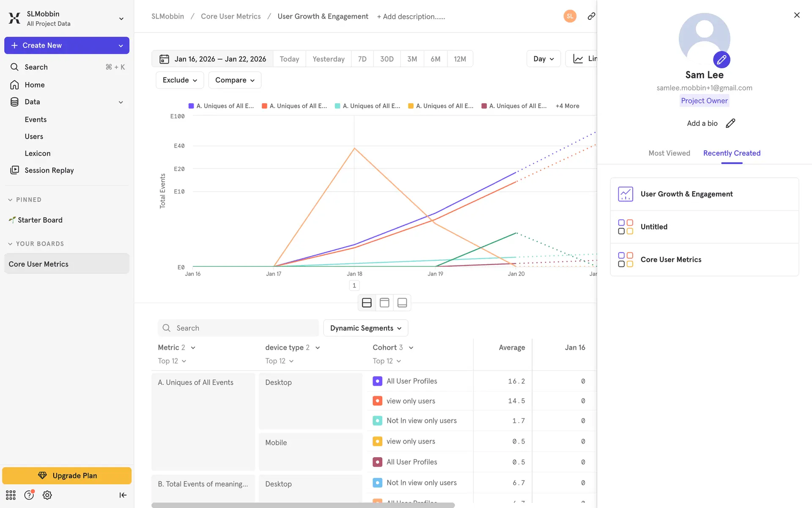Screen dimensions: 812x508
Task: Select the split chart and table layout
Action: coord(367,303)
